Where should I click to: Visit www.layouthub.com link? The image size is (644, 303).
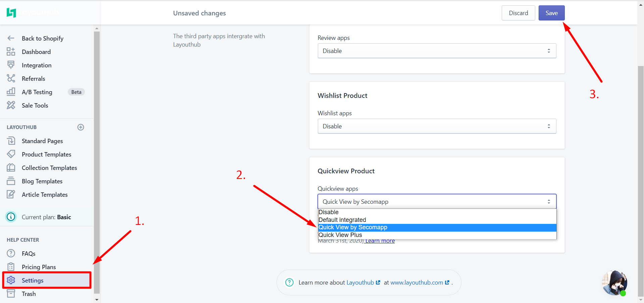(417, 283)
